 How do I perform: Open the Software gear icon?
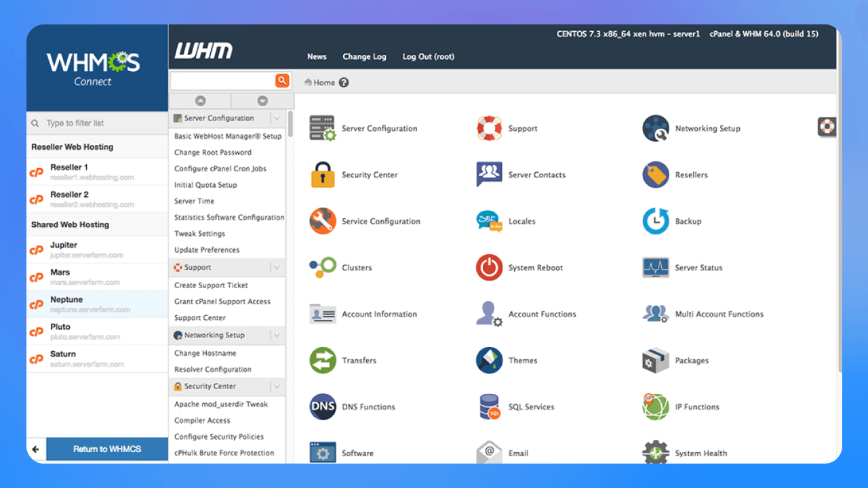click(x=323, y=452)
